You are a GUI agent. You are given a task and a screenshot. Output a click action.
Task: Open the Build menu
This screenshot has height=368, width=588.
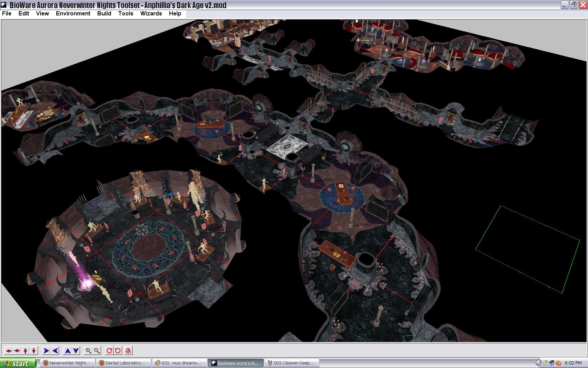[x=104, y=13]
